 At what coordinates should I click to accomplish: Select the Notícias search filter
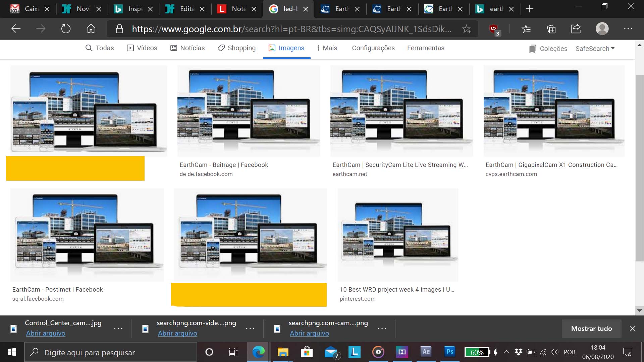pos(187,48)
